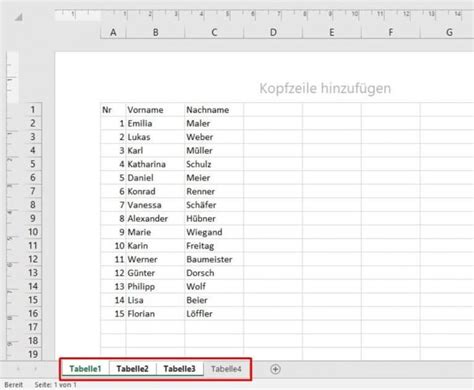Select the cell with Schäfer
The height and width of the screenshot is (390, 474).
pyautogui.click(x=214, y=205)
